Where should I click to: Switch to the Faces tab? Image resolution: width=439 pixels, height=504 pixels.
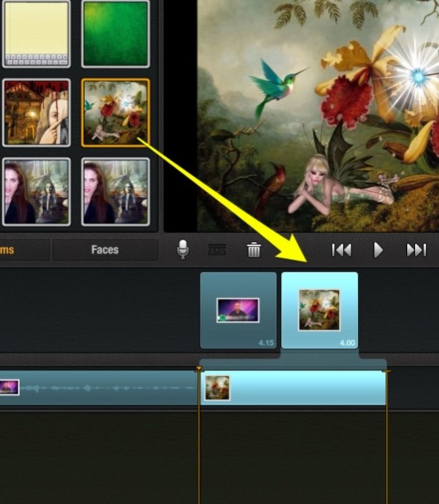pos(106,250)
